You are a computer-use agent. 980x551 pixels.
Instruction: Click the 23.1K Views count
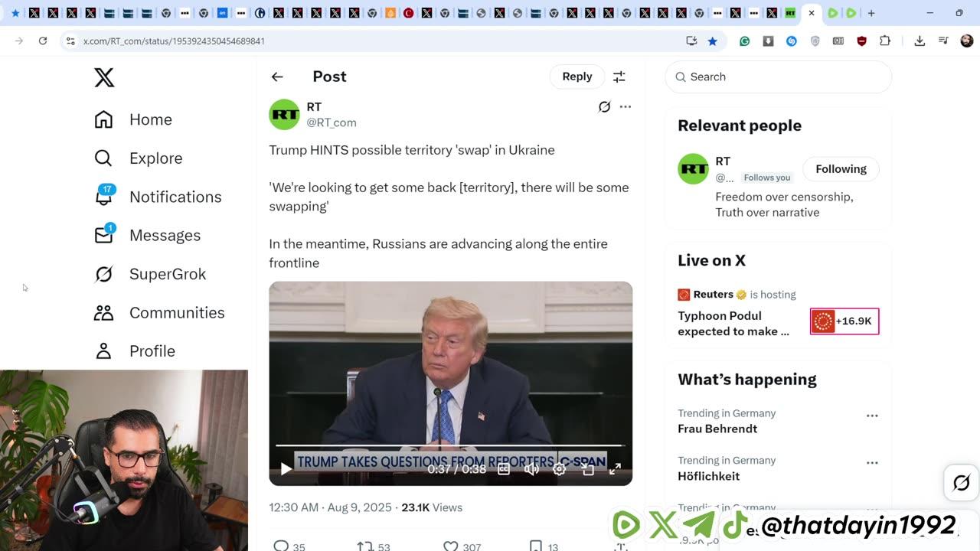(432, 507)
